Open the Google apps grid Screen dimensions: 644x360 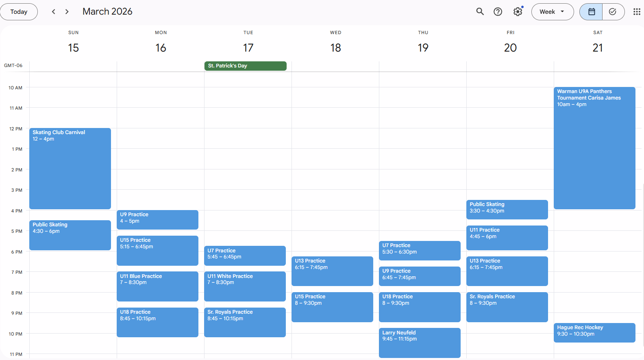[636, 12]
